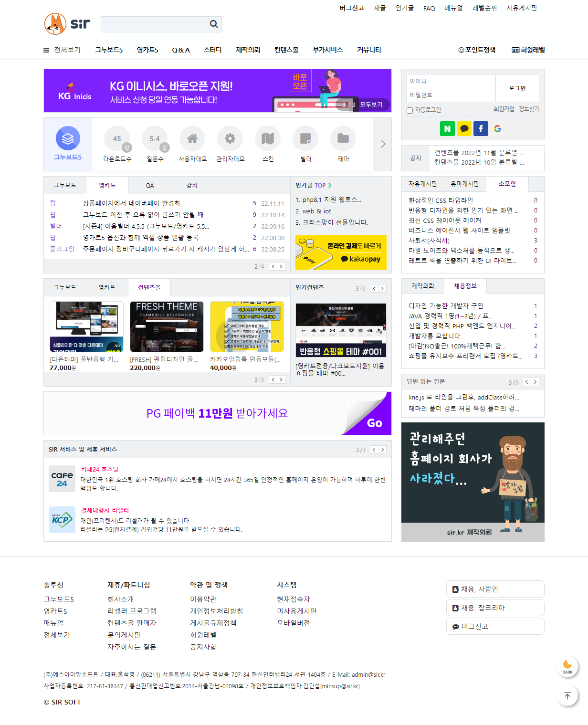Image resolution: width=588 pixels, height=725 pixels.
Task: Open the FRESH THEME thumbnail
Action: pyautogui.click(x=167, y=326)
